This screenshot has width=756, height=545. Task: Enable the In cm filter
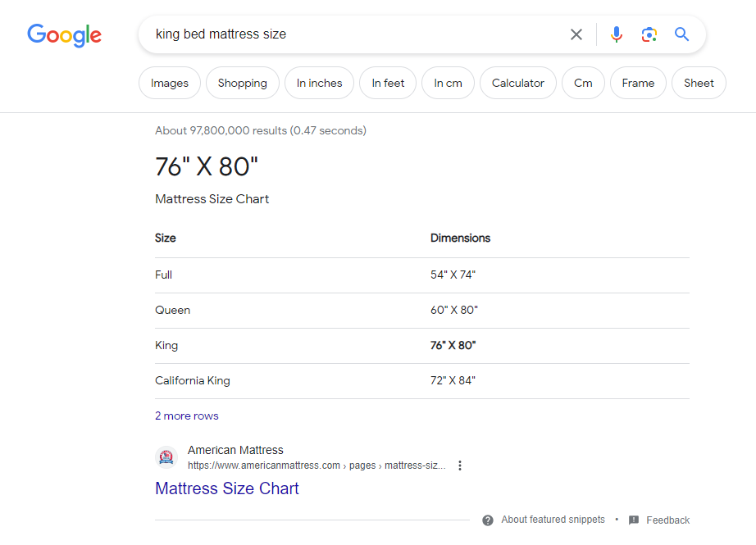click(x=448, y=83)
